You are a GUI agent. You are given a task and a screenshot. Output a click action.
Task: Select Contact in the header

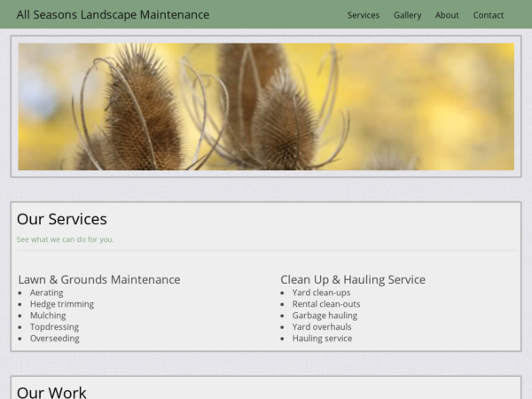[x=489, y=15]
